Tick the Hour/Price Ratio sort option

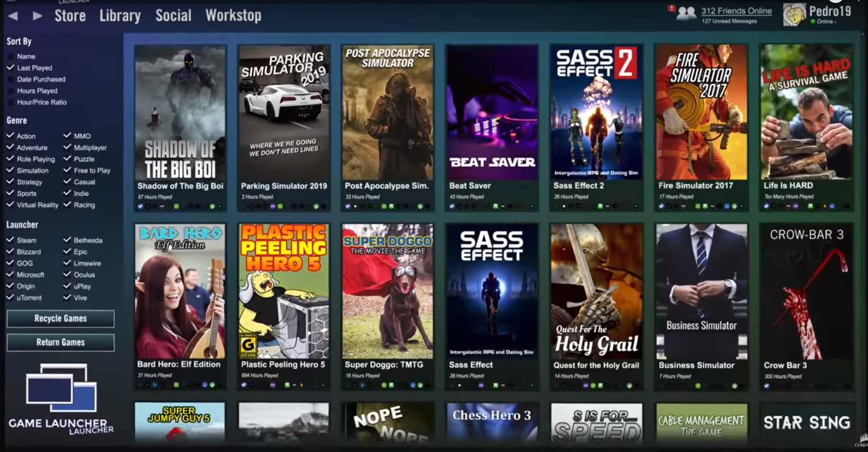point(10,103)
